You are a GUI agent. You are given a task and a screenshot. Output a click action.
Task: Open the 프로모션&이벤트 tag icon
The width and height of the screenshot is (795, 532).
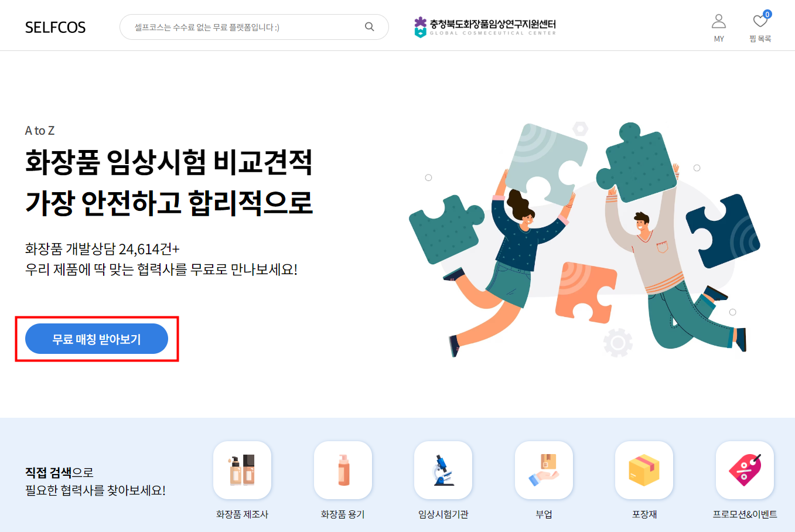tap(745, 470)
